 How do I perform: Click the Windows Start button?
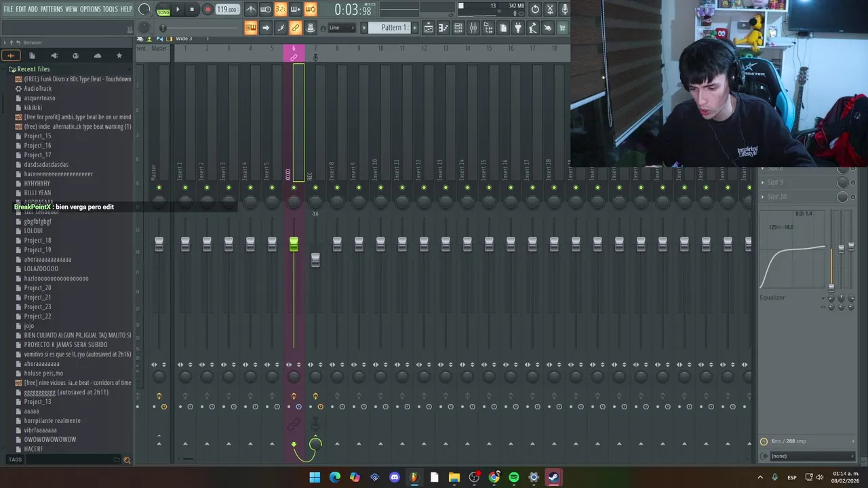[x=315, y=477]
